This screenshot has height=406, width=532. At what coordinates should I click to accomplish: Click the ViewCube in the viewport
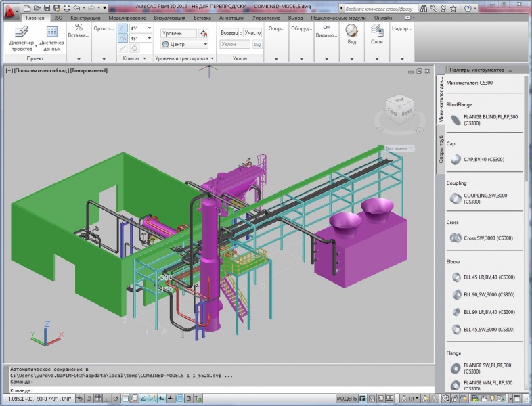pyautogui.click(x=398, y=108)
